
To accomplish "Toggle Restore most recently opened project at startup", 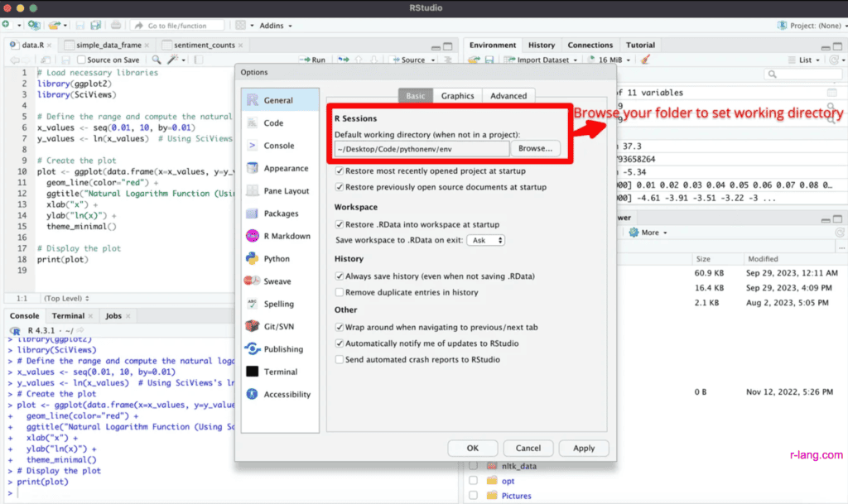I will click(x=339, y=170).
